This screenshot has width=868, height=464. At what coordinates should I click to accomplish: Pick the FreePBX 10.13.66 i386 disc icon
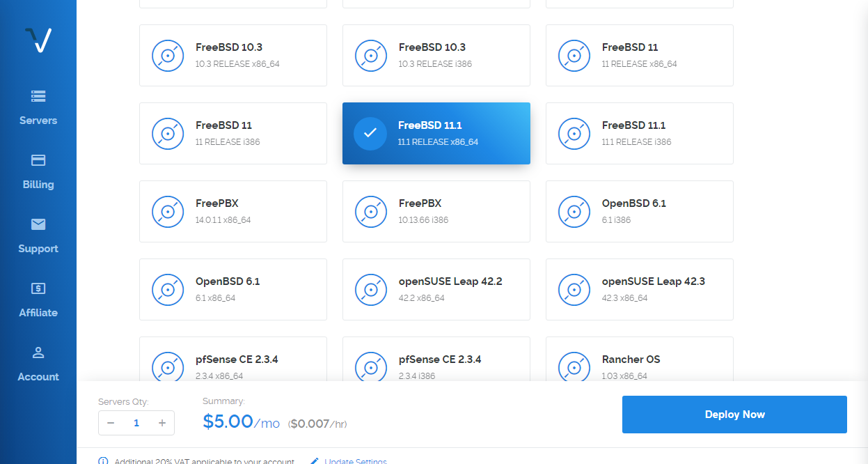[x=371, y=212]
